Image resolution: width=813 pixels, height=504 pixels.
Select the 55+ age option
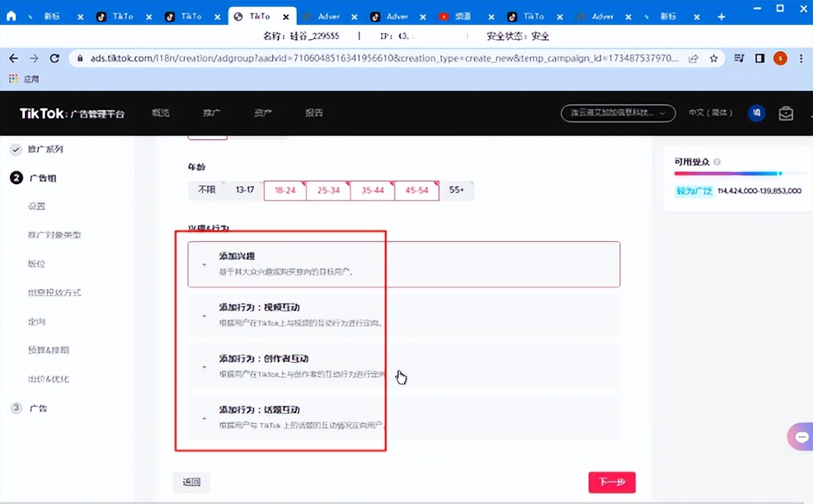tap(457, 190)
